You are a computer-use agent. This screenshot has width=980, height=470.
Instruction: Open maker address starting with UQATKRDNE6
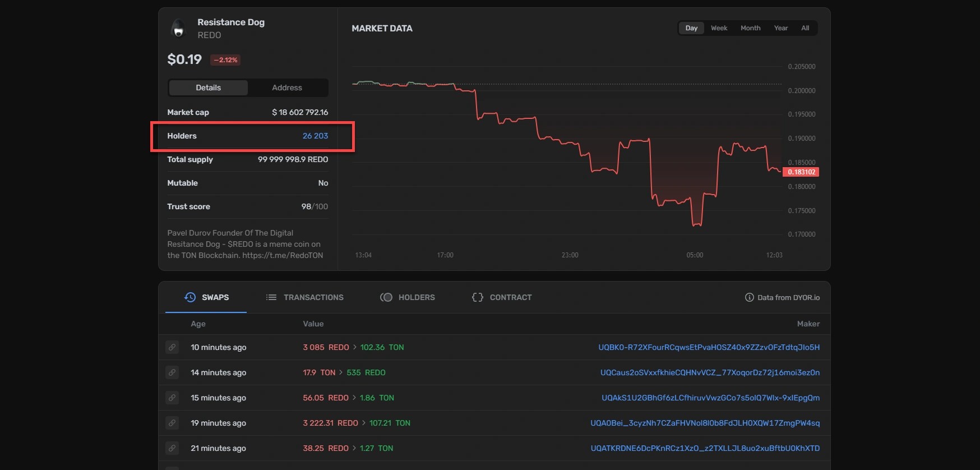(x=705, y=448)
